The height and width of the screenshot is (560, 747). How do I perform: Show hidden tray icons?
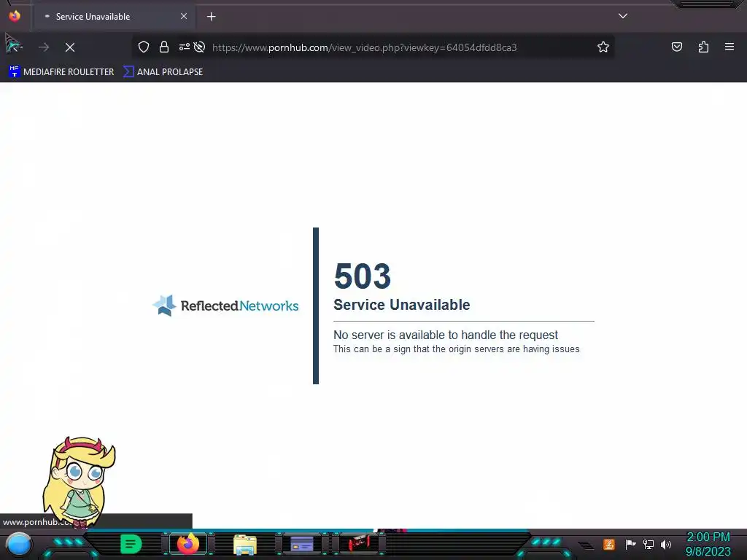point(586,545)
